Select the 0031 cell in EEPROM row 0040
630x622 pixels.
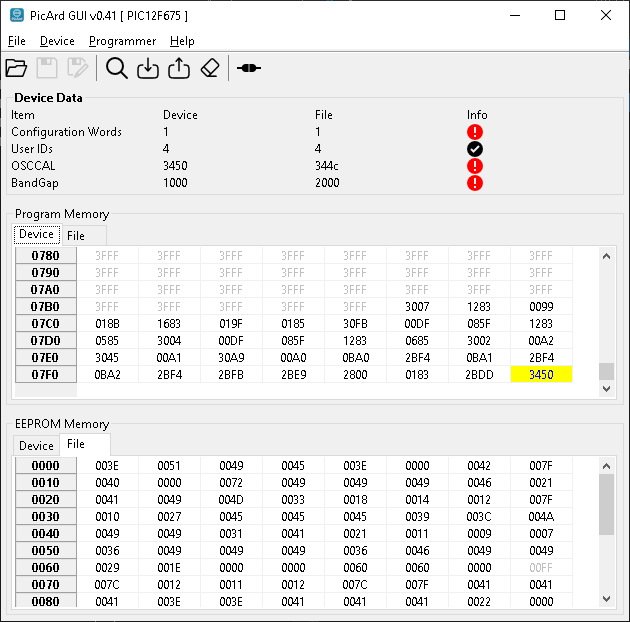tap(231, 534)
